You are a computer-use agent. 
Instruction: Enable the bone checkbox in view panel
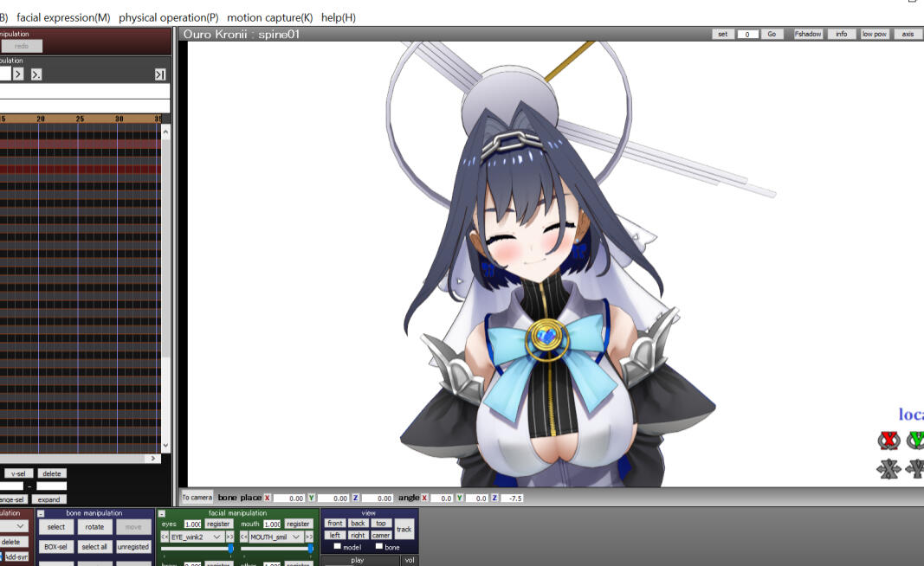378,546
